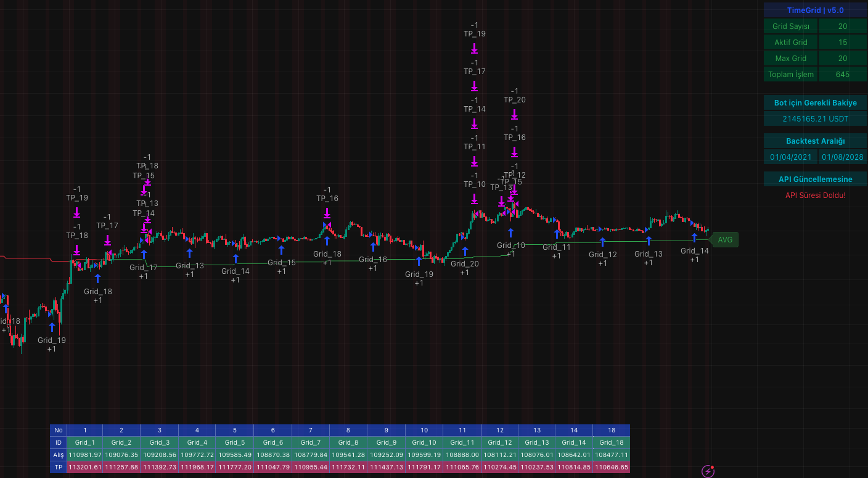Screen dimensions: 868x478
Task: Click the backtest end date 01/08/2028
Action: (843, 157)
